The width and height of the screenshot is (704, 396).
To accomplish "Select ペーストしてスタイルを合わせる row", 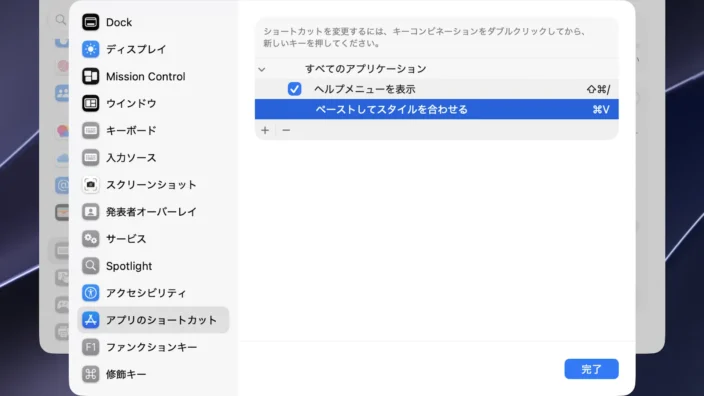I will (x=436, y=109).
